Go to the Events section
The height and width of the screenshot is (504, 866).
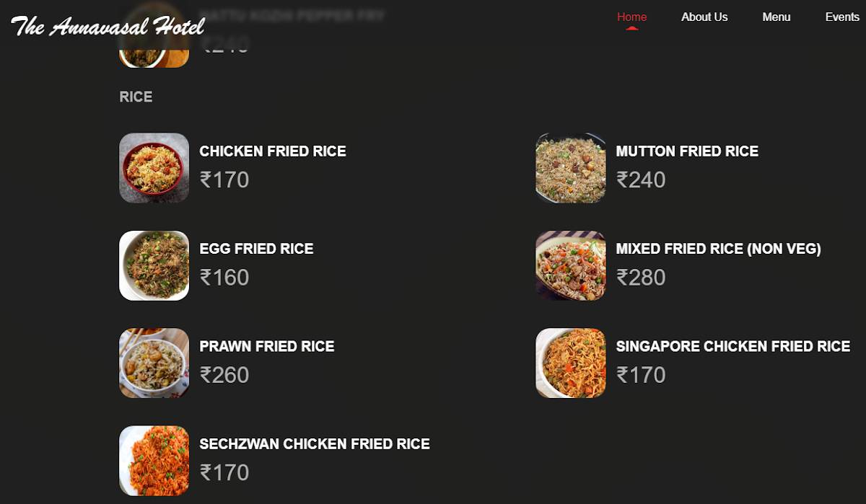coord(843,17)
